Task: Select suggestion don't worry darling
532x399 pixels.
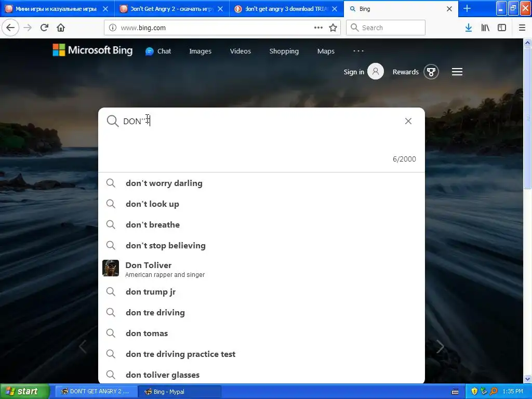Action: (x=261, y=183)
